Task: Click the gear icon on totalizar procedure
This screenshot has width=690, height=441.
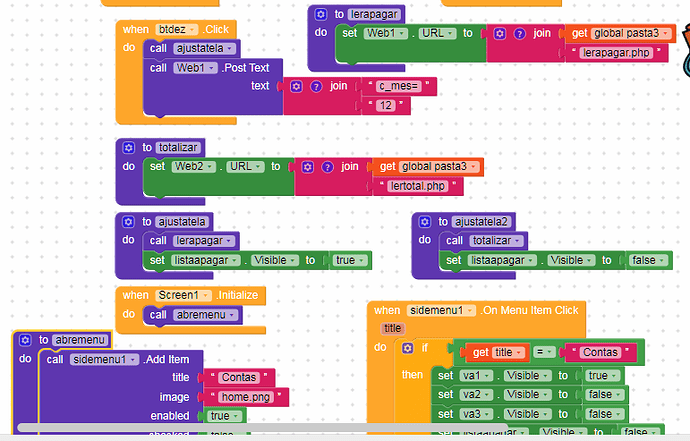Action: point(128,147)
